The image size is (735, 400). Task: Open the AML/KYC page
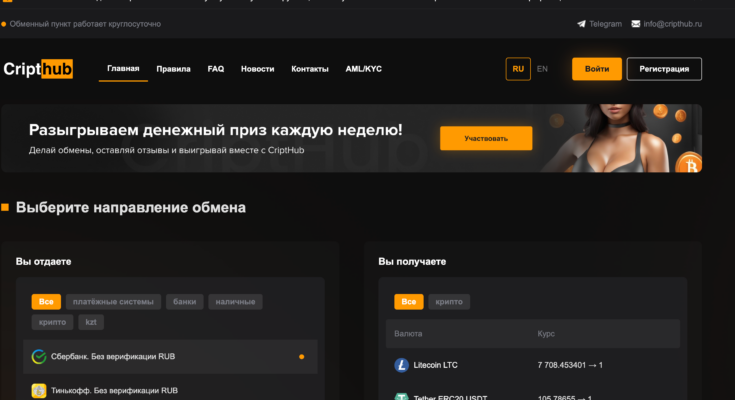pos(364,69)
